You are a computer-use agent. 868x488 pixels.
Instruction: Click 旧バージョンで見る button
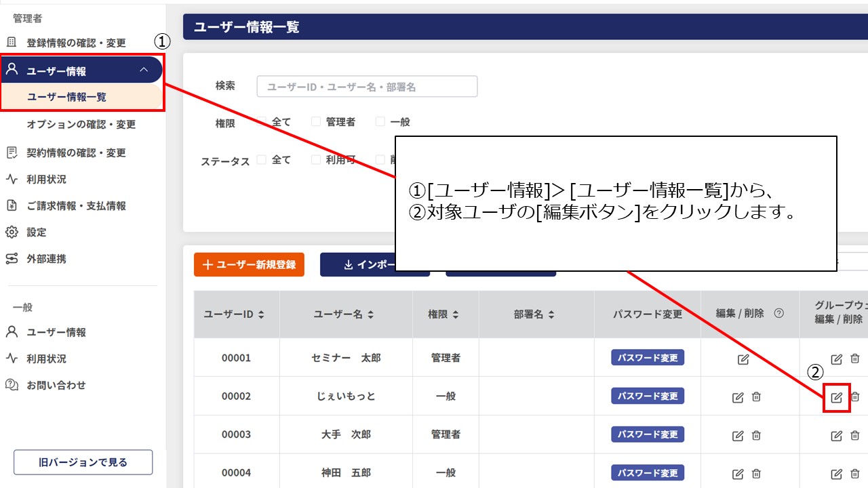tap(83, 462)
